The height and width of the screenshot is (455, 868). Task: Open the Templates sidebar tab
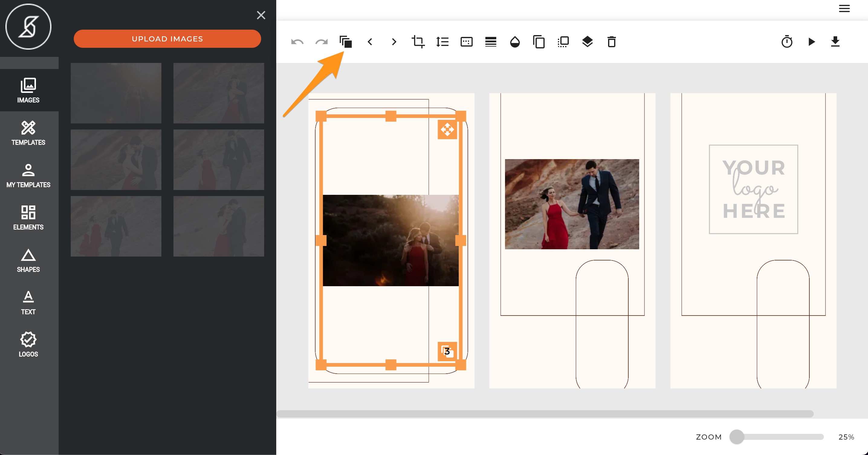[x=28, y=133]
